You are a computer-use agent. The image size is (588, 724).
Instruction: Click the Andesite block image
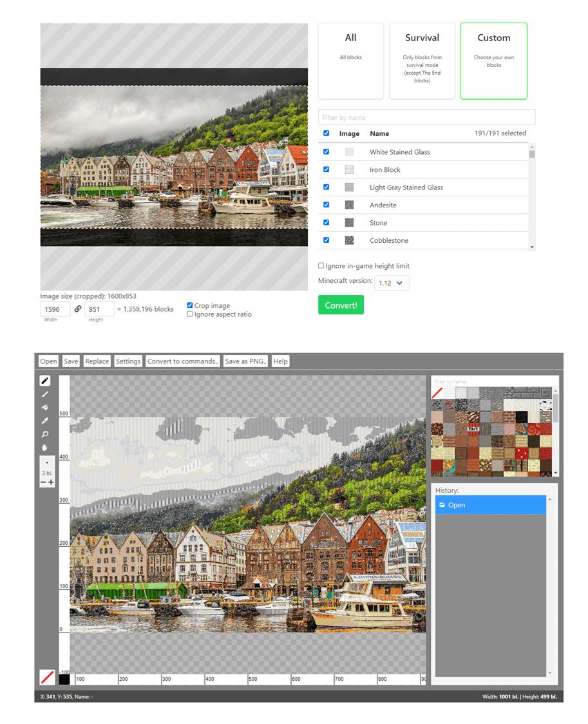349,205
